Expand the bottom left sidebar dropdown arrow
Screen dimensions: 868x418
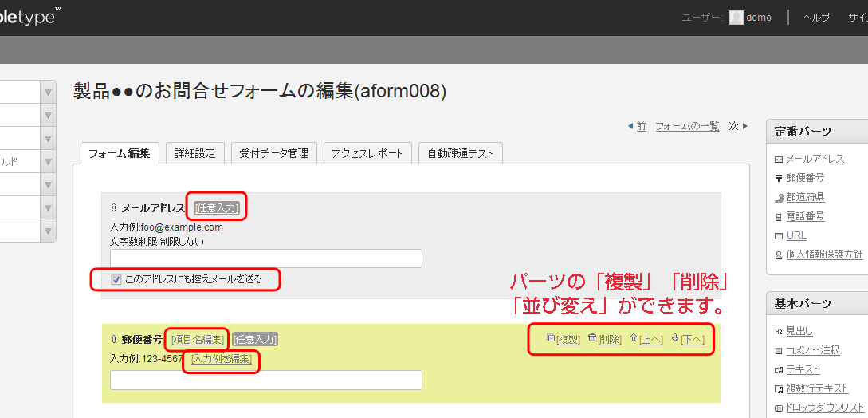pyautogui.click(x=48, y=231)
